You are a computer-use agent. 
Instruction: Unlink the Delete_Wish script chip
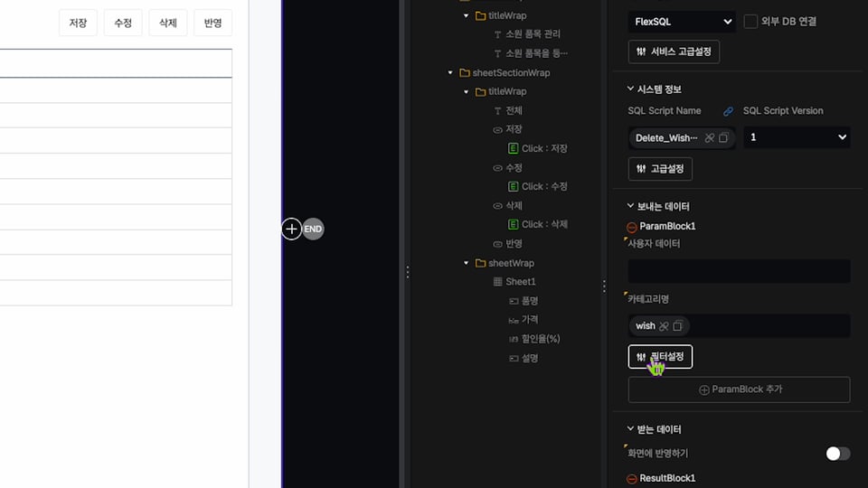point(709,137)
